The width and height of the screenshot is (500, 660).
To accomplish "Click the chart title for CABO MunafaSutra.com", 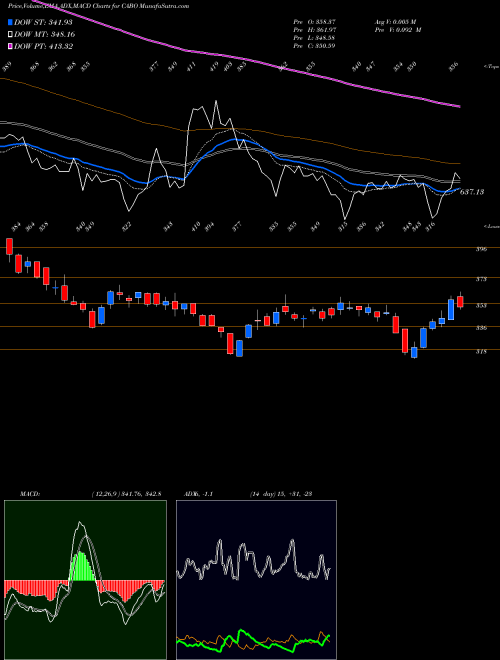I will click(98, 6).
